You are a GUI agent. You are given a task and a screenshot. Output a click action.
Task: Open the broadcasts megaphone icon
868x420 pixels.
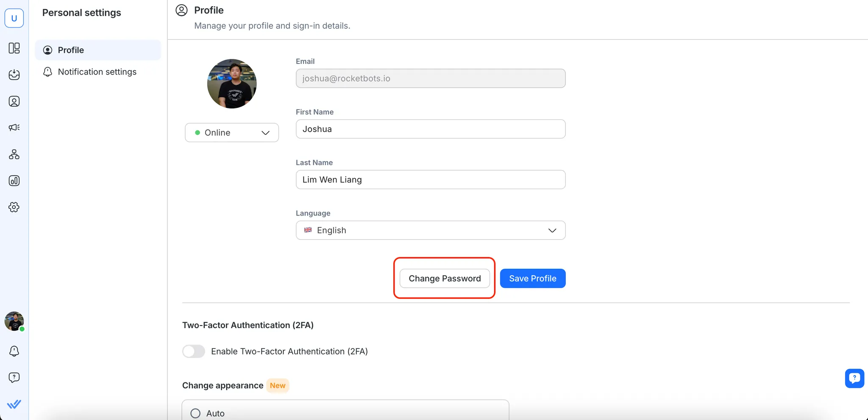[14, 127]
